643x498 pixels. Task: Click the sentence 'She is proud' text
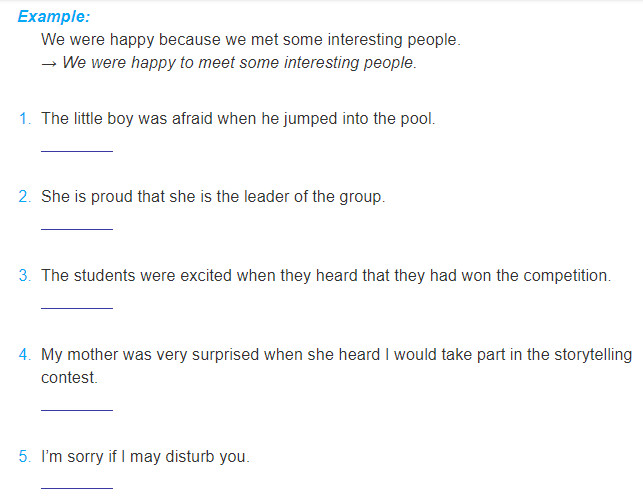point(213,197)
